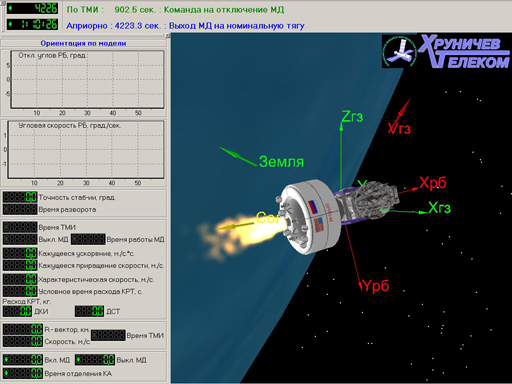
Task: Click the Откл. углов РБ graph
Action: [87, 79]
